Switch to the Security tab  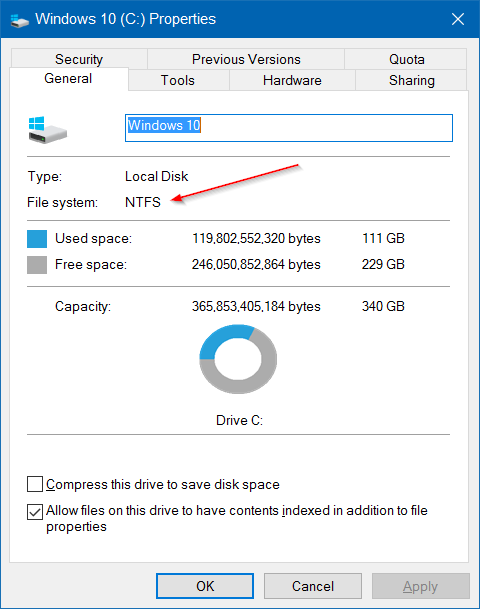click(x=79, y=59)
